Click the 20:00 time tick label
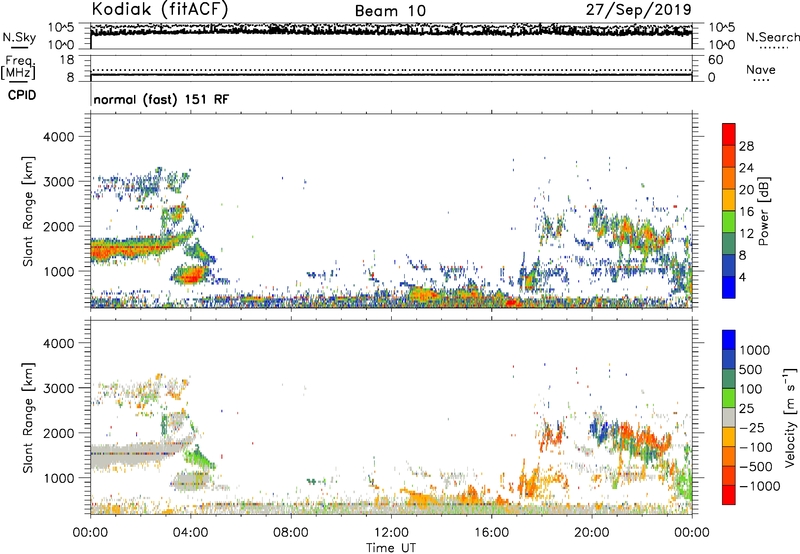Image resolution: width=800 pixels, height=554 pixels. click(x=591, y=533)
